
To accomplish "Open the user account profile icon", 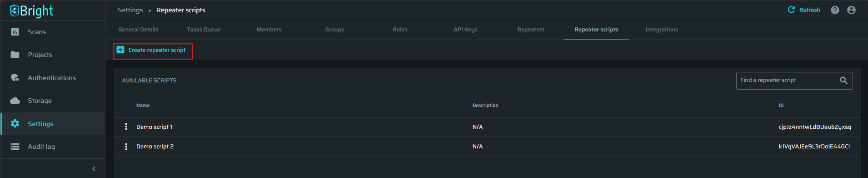I will pos(851,10).
